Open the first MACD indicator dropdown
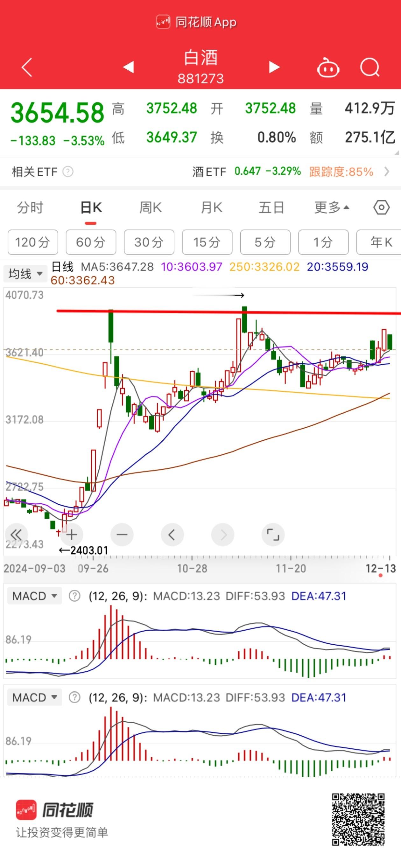The image size is (401, 868). pos(34,596)
